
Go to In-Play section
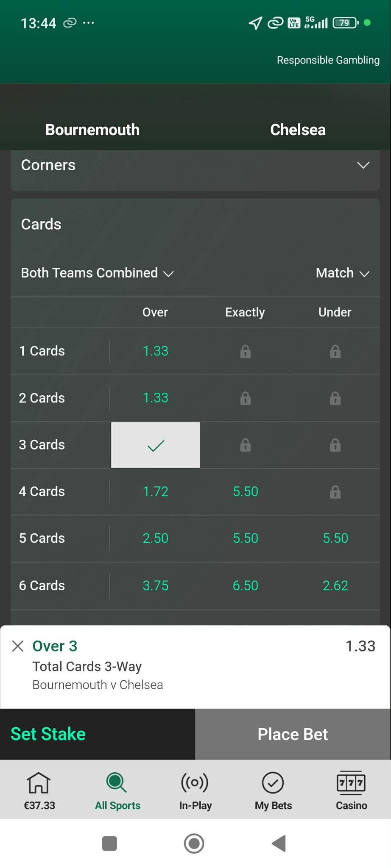coord(195,790)
